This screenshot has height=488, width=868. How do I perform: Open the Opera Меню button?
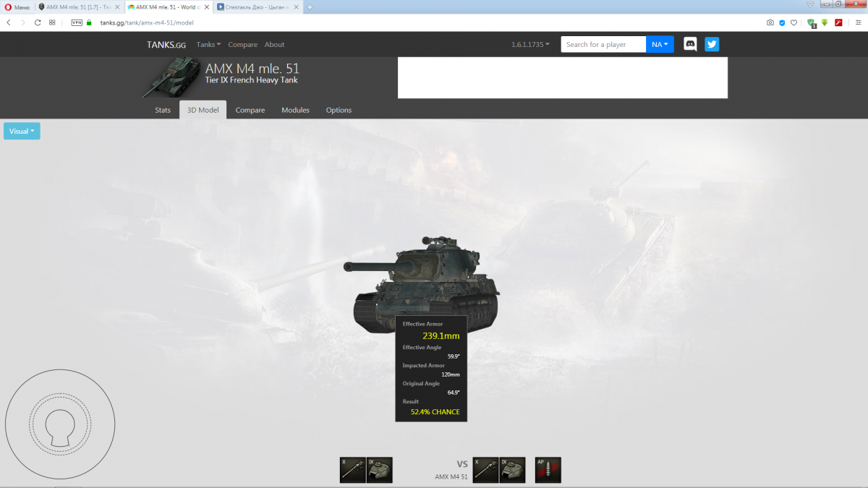(17, 7)
